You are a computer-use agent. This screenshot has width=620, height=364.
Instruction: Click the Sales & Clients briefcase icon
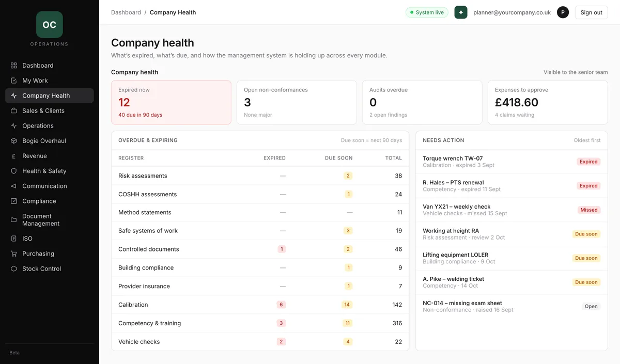click(x=13, y=110)
